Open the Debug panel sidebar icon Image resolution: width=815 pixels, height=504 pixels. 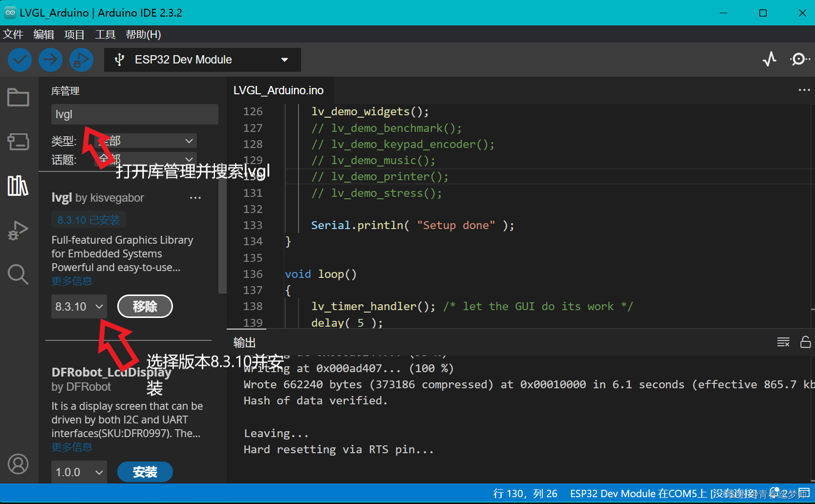tap(18, 230)
